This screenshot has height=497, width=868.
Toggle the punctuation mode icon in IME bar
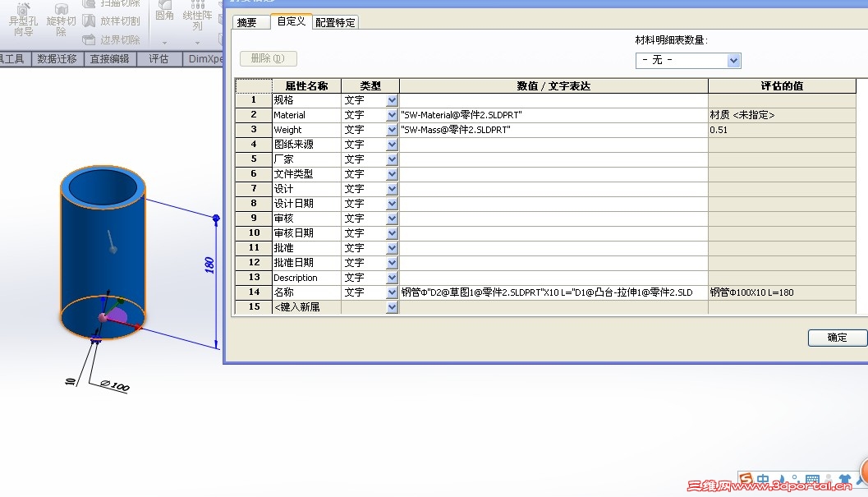pyautogui.click(x=795, y=480)
